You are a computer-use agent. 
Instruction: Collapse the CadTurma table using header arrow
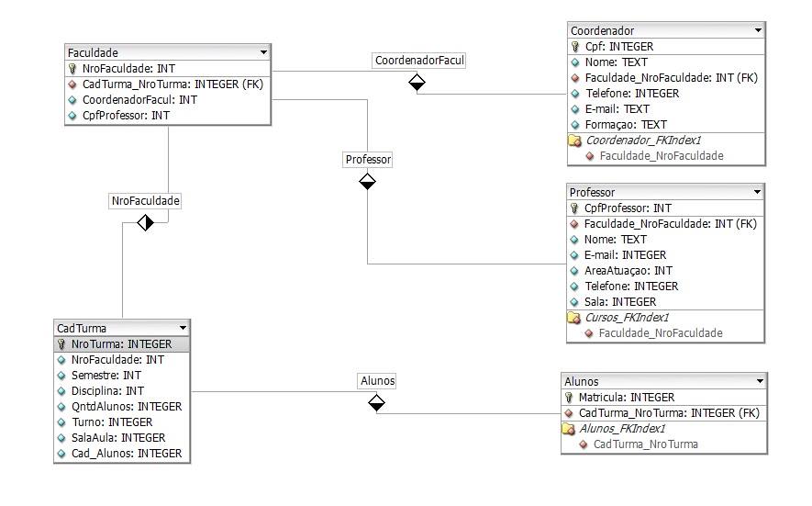(x=183, y=328)
